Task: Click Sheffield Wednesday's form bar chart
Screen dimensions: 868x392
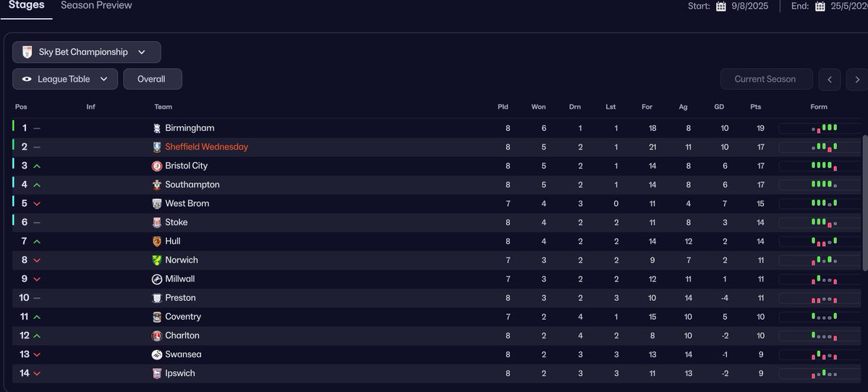Action: pos(825,147)
